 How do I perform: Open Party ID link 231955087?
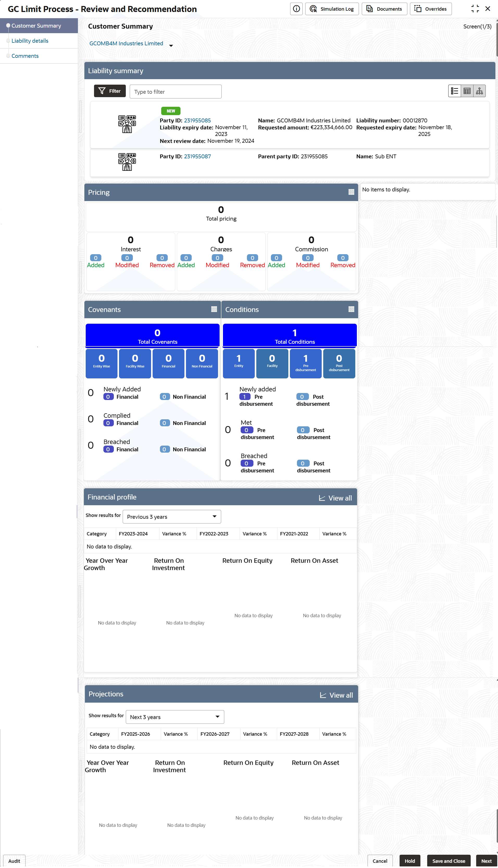point(197,156)
